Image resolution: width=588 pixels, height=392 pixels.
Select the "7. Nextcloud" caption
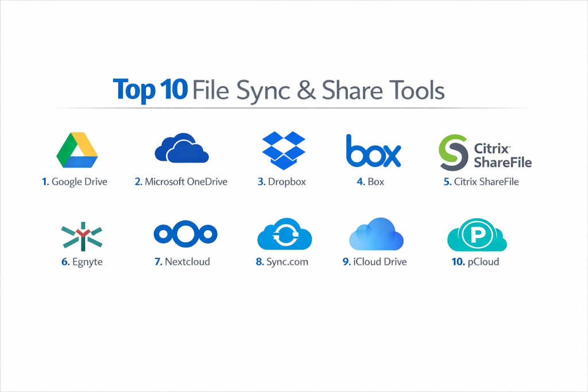[x=182, y=262]
